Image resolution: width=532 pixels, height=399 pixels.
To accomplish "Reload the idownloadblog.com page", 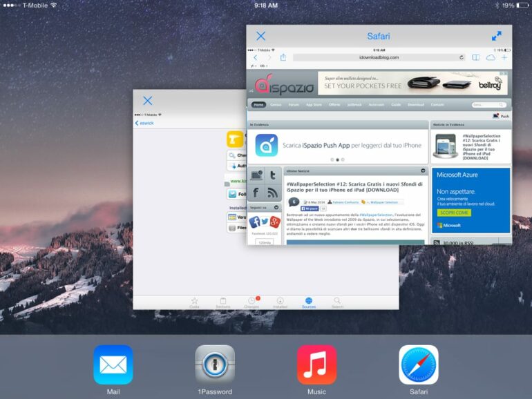I will point(462,57).
